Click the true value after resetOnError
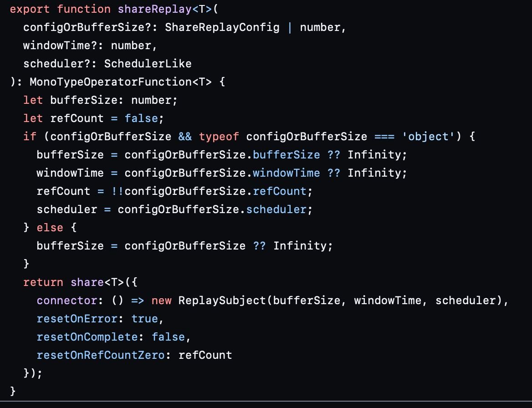 pyautogui.click(x=145, y=319)
